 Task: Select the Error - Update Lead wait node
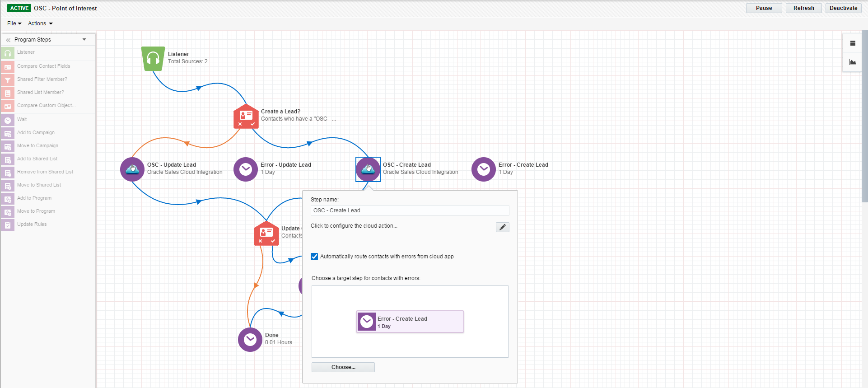[246, 169]
